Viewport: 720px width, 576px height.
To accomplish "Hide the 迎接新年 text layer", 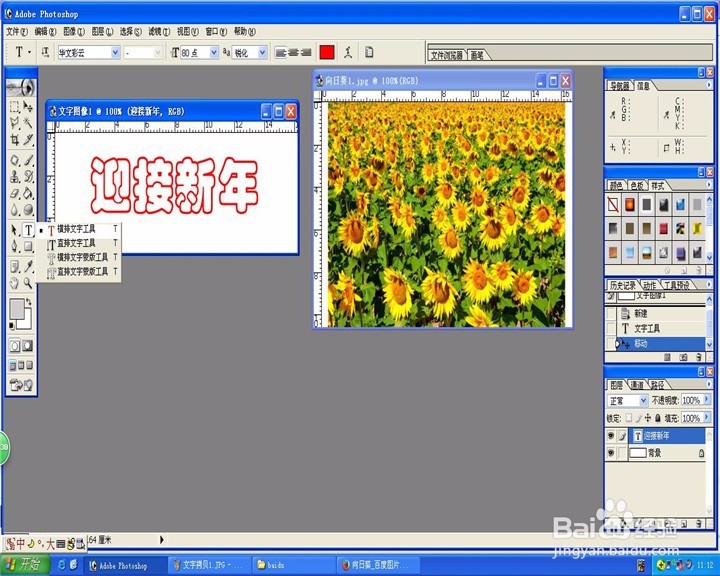I will click(611, 435).
